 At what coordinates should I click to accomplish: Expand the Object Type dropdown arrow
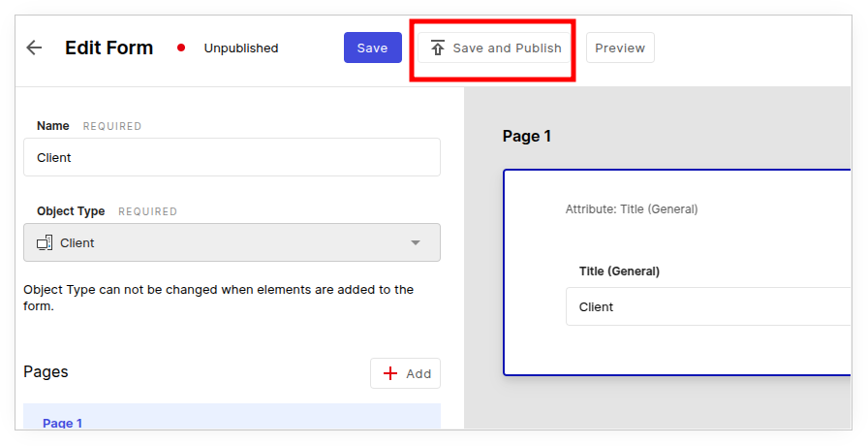(416, 242)
